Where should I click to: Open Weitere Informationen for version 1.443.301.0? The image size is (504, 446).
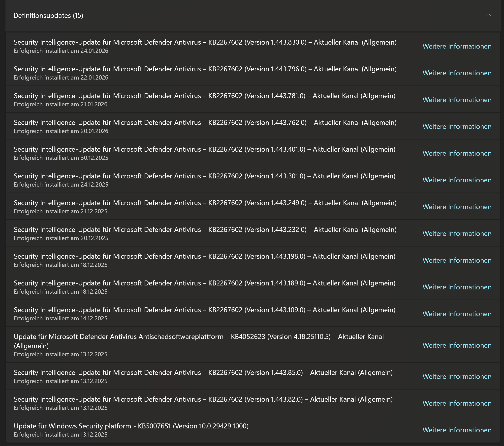click(x=457, y=180)
